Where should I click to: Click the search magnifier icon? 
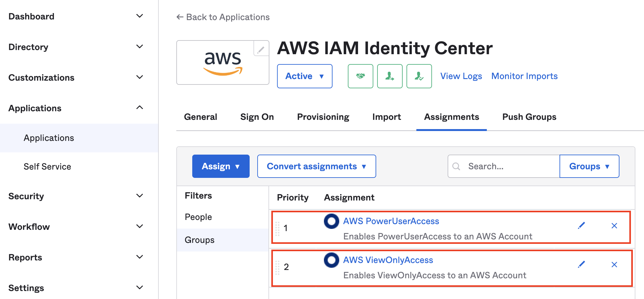point(456,166)
